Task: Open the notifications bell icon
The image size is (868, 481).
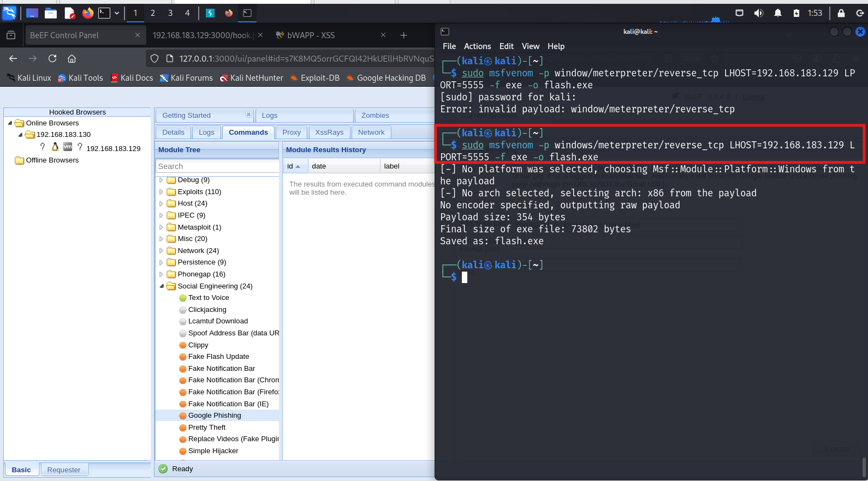Action: (778, 13)
